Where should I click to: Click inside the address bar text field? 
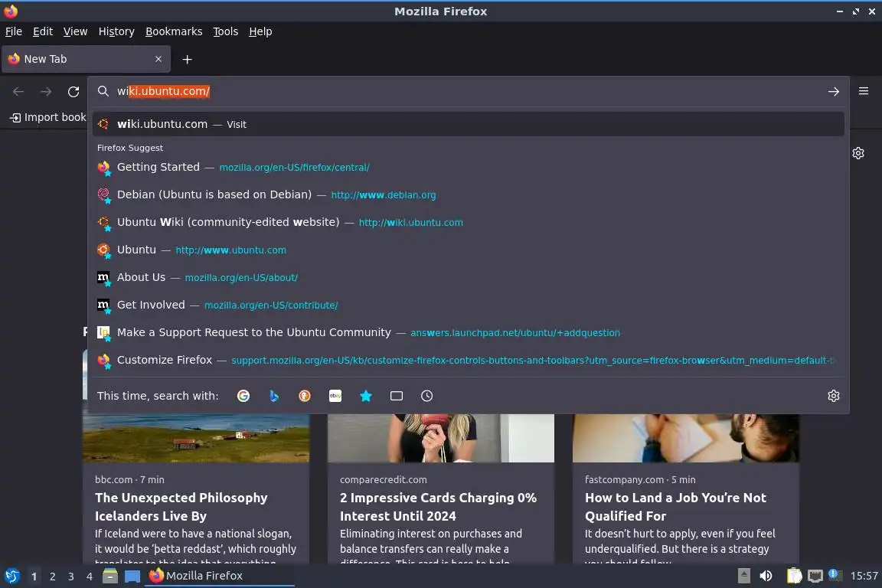[x=467, y=91]
